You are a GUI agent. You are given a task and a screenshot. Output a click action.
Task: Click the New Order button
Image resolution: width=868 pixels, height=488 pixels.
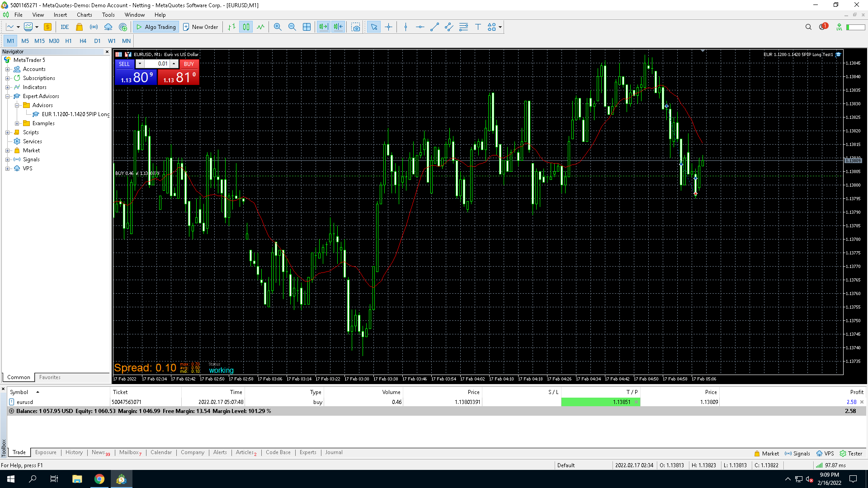tap(200, 27)
